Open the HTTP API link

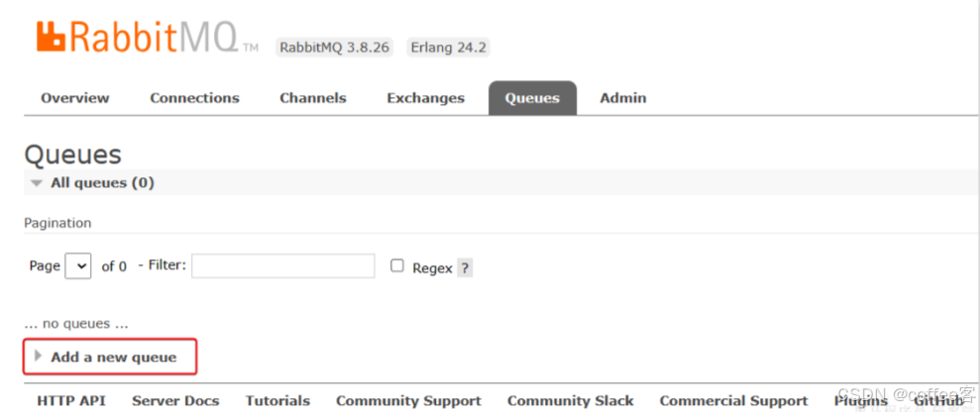point(71,401)
